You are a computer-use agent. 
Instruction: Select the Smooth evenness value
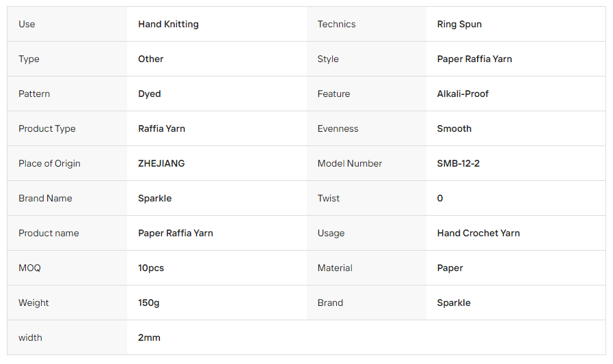454,128
